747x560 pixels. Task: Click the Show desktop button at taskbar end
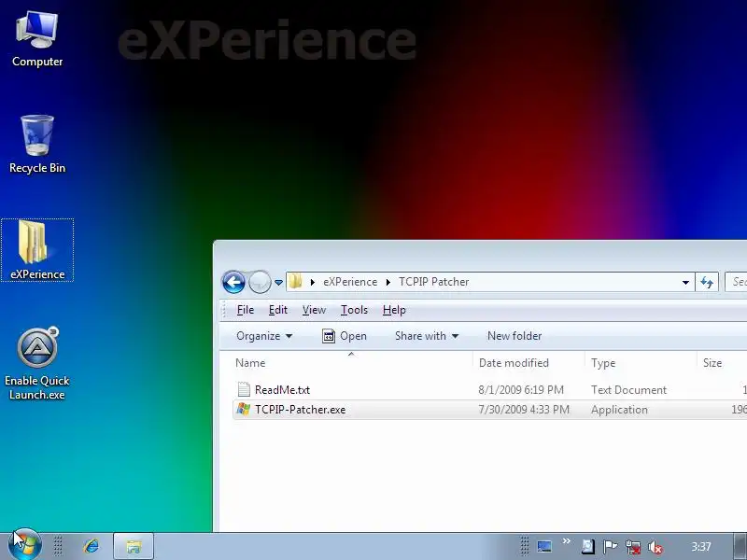tap(740, 546)
